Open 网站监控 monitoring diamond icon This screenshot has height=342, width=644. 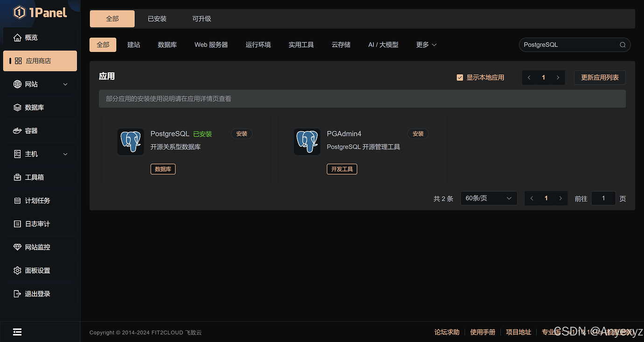[17, 247]
